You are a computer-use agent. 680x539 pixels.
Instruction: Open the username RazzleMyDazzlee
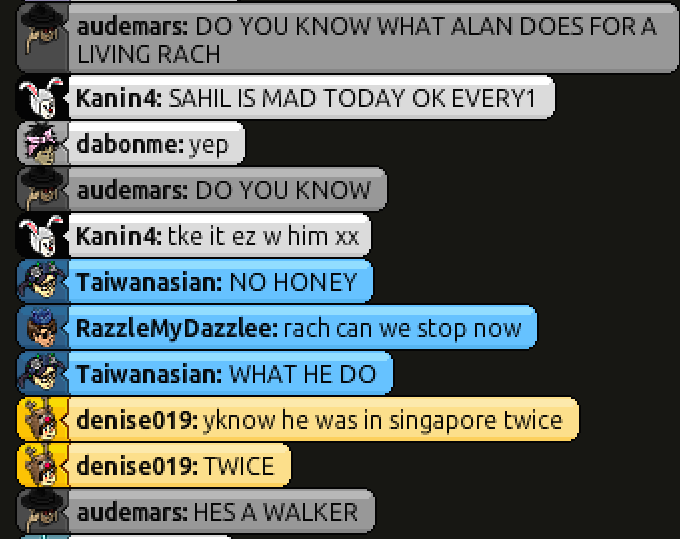(177, 328)
